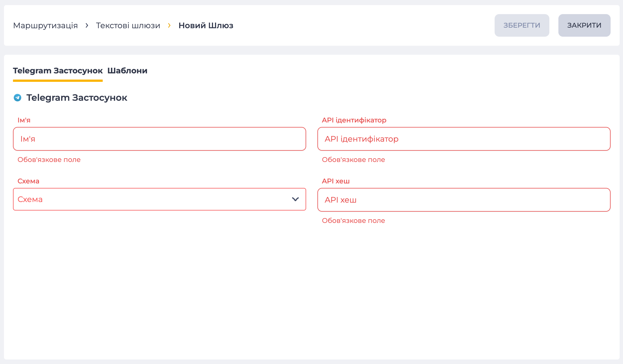Screen dimensions: 623x364
Task: Click the Обов'язкове поле error under API хеш
Action: 354,221
